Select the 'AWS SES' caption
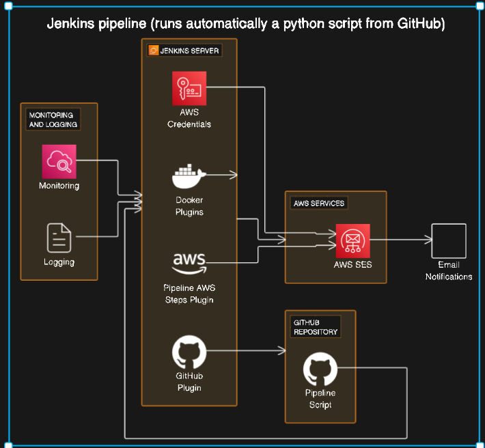This screenshot has width=485, height=448. click(352, 265)
